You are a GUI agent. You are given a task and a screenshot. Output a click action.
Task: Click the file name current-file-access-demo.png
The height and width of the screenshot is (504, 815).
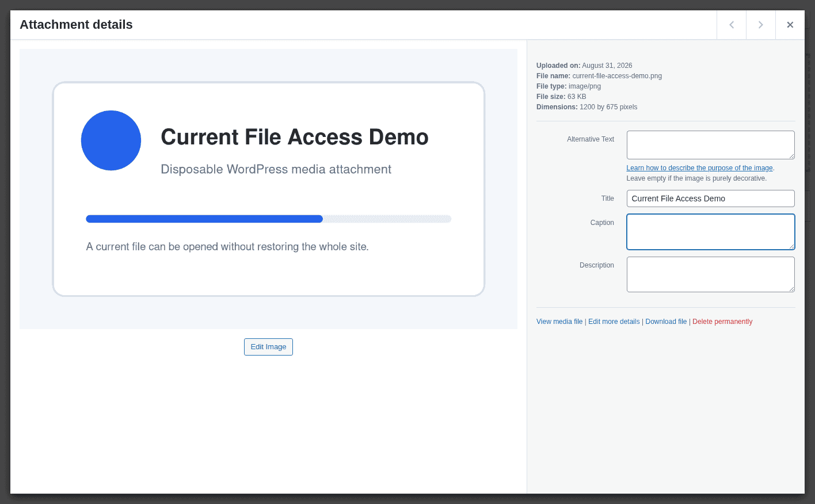[x=617, y=76]
